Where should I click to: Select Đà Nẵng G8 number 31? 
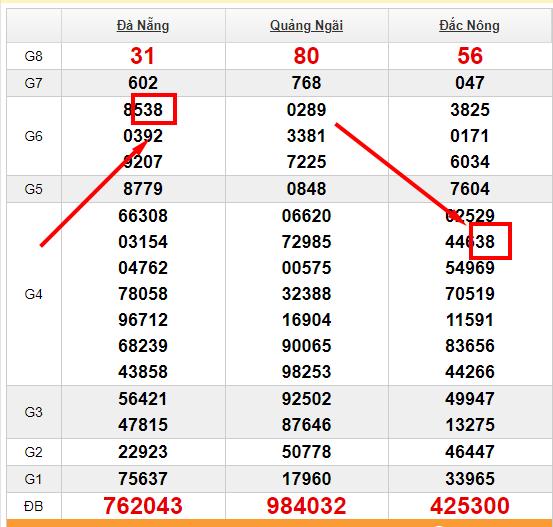click(142, 56)
